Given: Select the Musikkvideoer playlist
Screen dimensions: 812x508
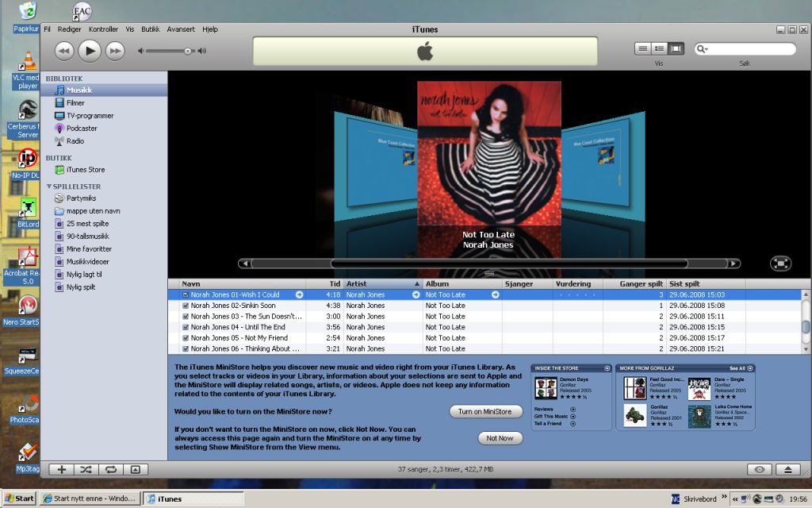Looking at the screenshot, I should [x=87, y=262].
